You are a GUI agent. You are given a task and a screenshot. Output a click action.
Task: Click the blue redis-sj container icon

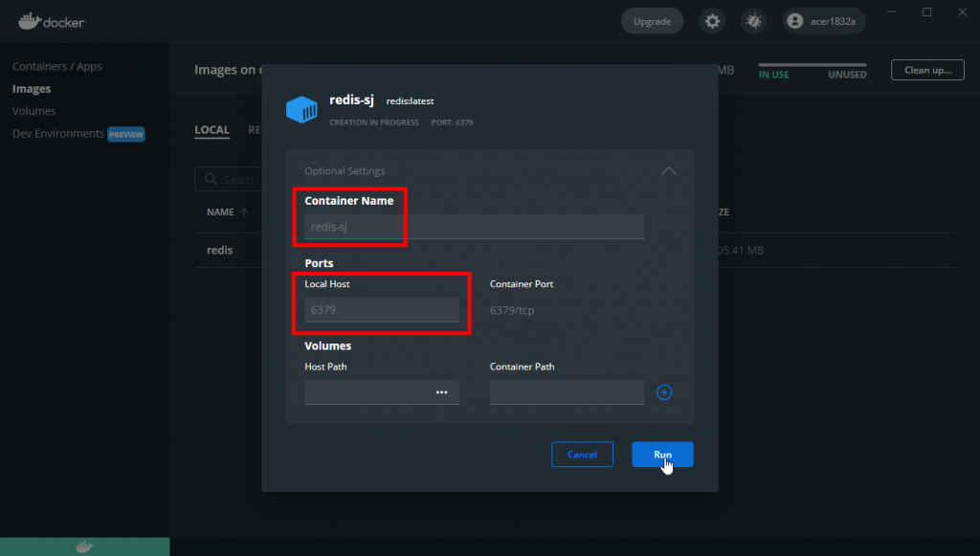tap(301, 109)
